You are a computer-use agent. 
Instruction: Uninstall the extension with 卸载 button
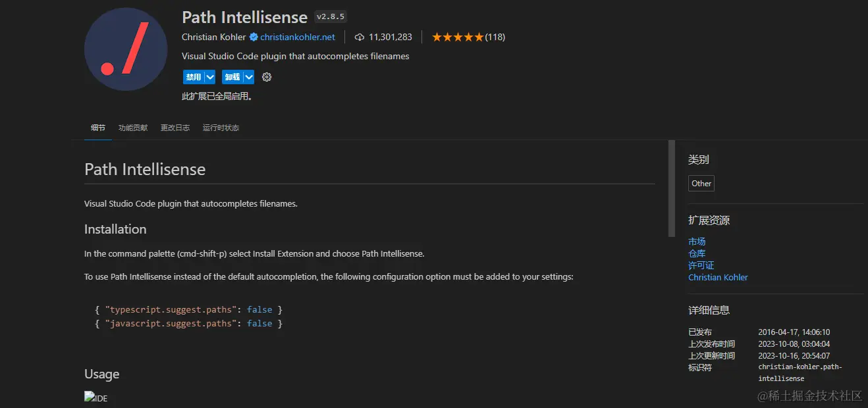point(234,77)
